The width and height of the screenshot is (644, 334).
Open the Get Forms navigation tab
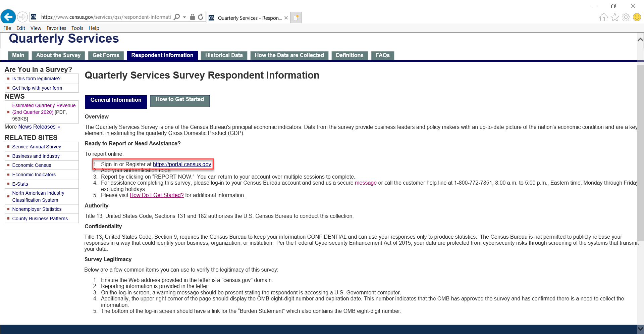click(x=106, y=55)
